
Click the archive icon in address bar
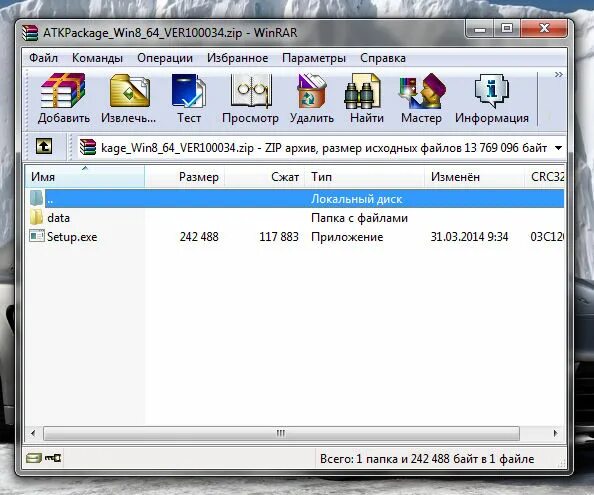88,147
